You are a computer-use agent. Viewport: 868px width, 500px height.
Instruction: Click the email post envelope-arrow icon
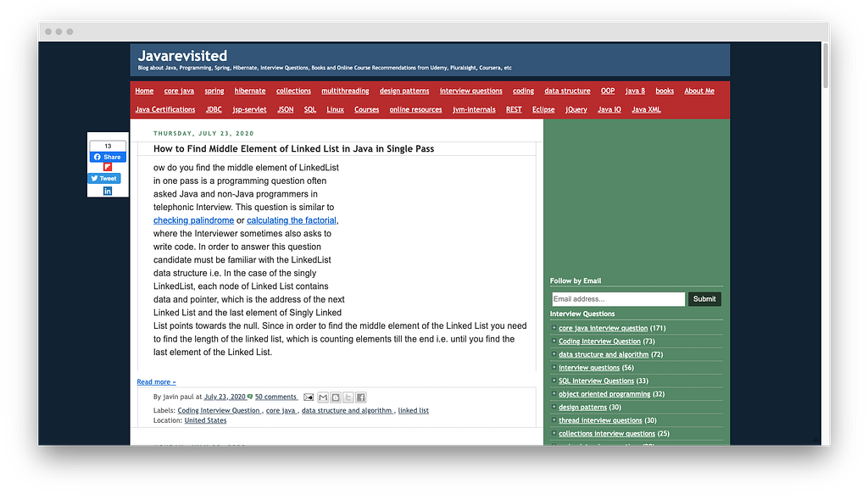pyautogui.click(x=309, y=397)
